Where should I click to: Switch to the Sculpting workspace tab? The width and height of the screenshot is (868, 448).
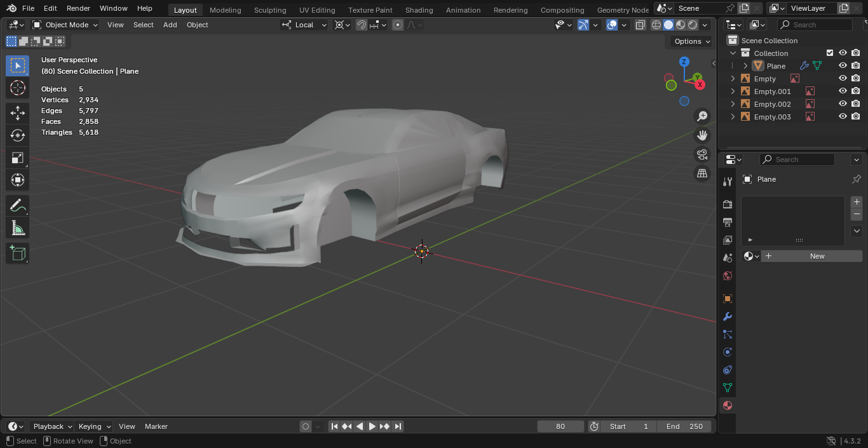point(269,10)
